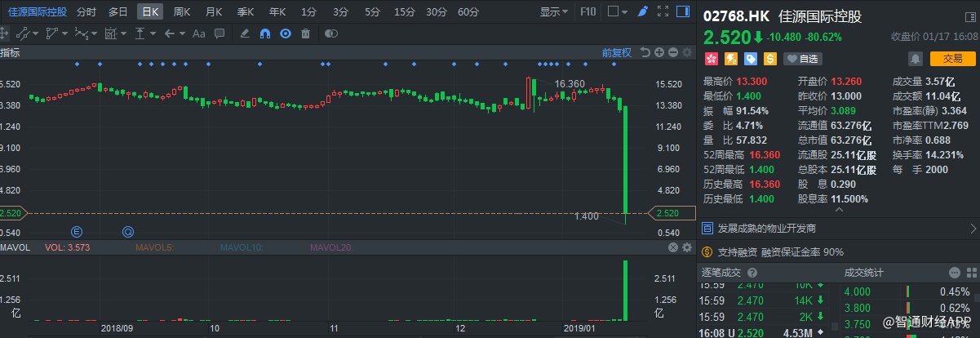
Task: Select the 15分 period
Action: tap(404, 11)
